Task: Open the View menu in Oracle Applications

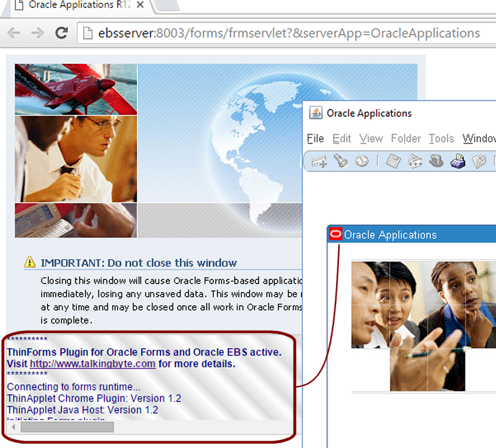Action: tap(371, 139)
